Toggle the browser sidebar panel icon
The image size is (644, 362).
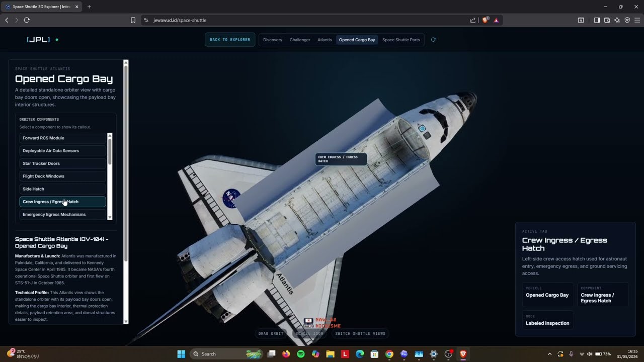[597, 20]
